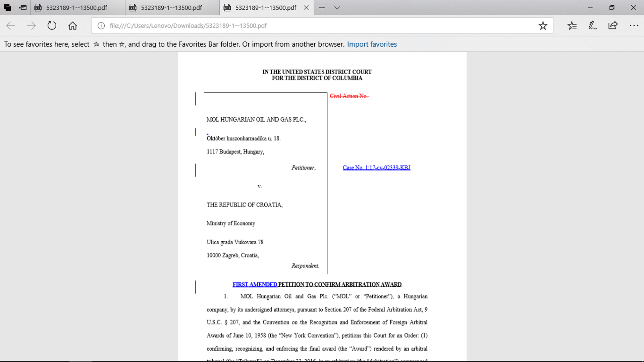Viewport: 644px width, 362px height.
Task: Open Settings and more menu
Action: point(634,26)
